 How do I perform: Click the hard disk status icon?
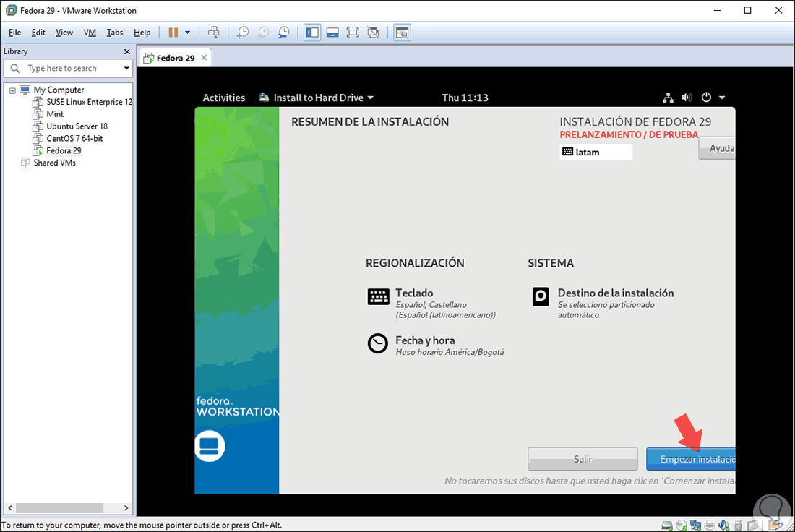click(x=666, y=525)
